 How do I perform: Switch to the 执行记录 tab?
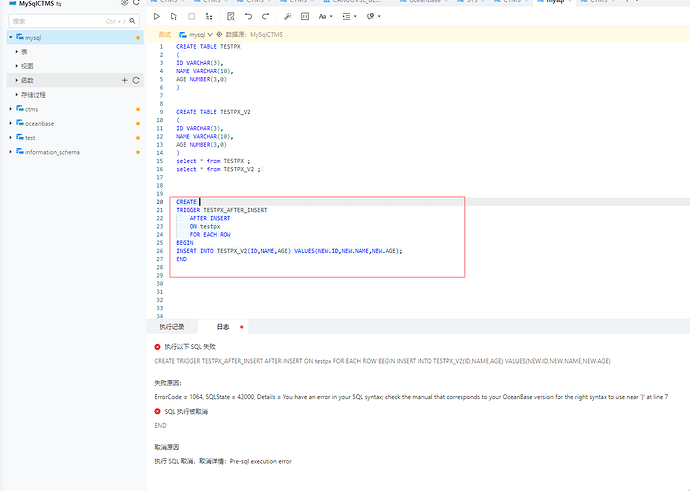coord(172,327)
